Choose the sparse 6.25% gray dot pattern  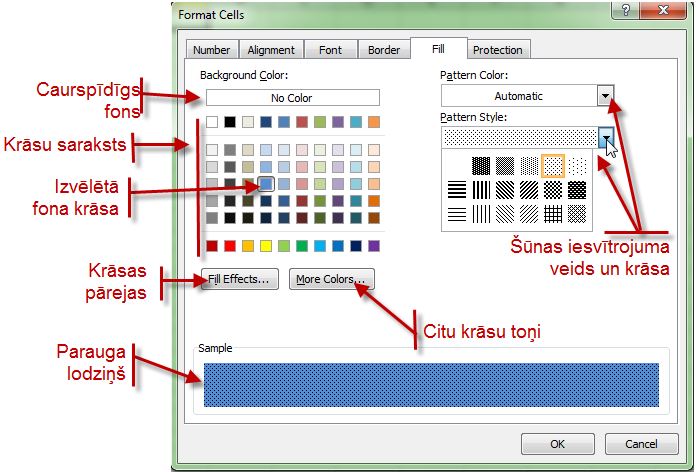point(577,165)
